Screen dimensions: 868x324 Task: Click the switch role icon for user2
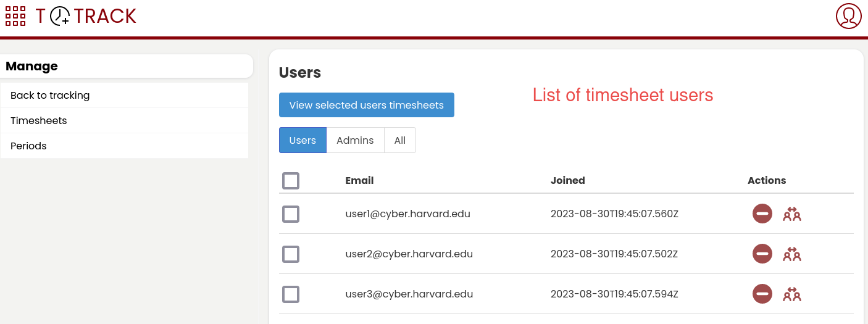coord(792,254)
